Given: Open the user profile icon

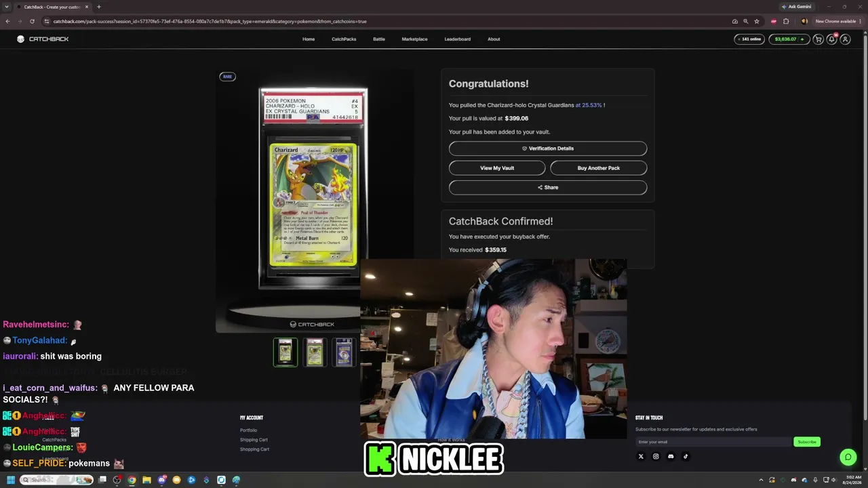Looking at the screenshot, I should [845, 39].
